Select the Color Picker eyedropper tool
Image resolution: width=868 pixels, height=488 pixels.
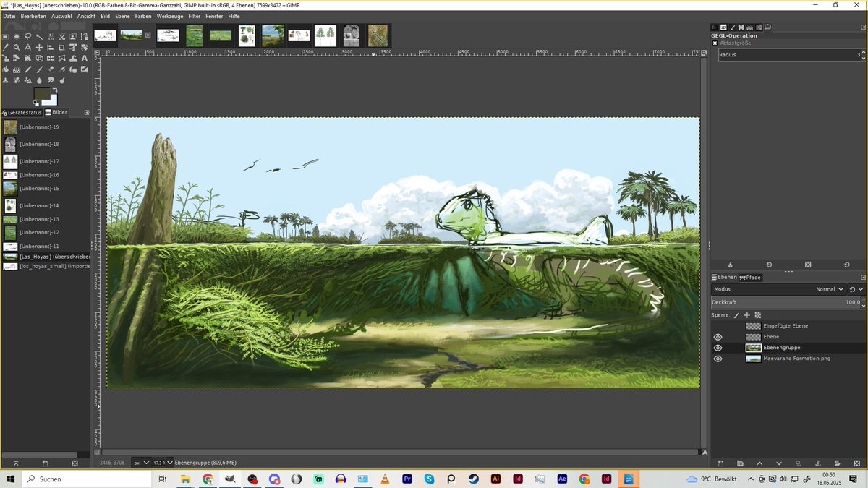pos(5,48)
